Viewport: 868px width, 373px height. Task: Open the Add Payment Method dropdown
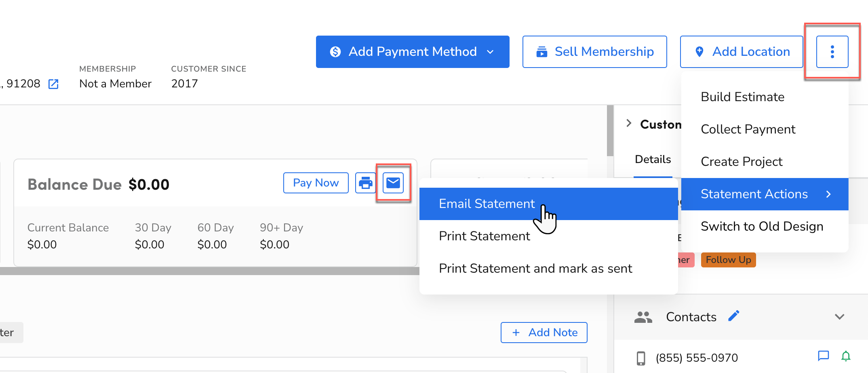click(491, 52)
